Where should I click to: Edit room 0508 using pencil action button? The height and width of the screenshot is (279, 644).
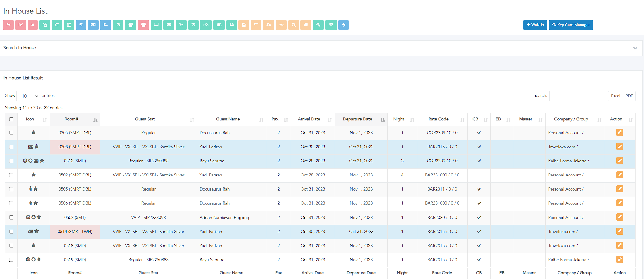[620, 217]
